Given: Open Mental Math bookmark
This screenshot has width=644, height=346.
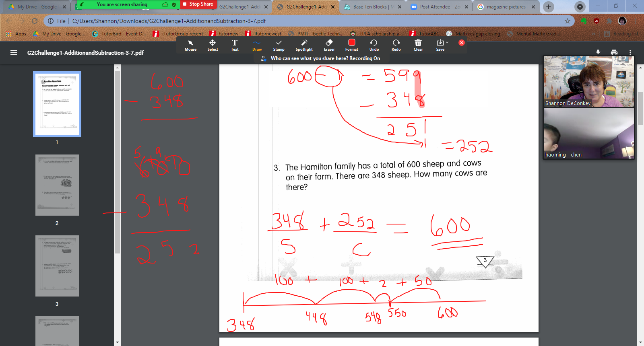Looking at the screenshot, I should tap(534, 34).
